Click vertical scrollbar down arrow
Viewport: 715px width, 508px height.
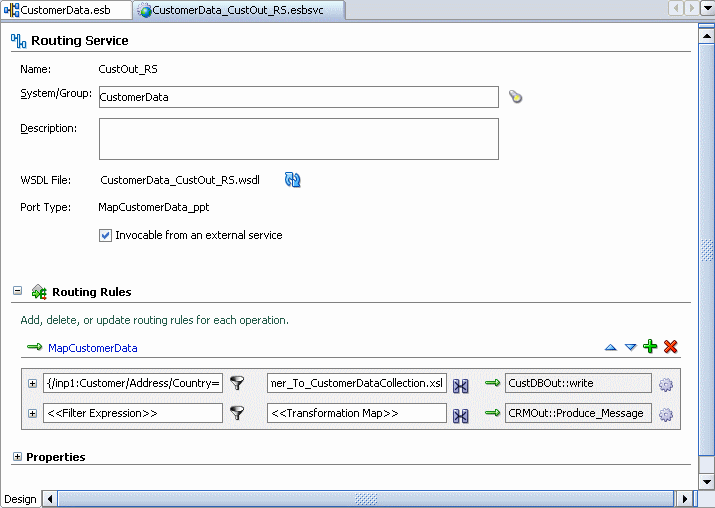coord(706,482)
